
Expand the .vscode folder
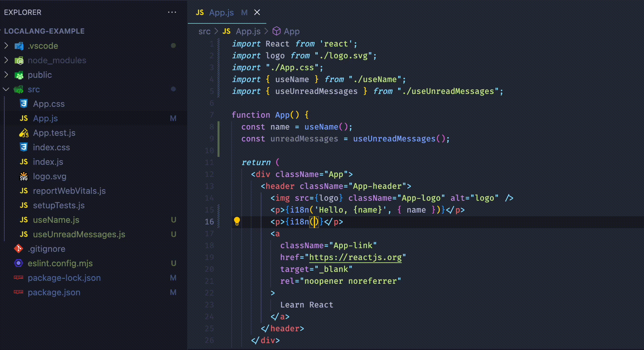coord(6,46)
